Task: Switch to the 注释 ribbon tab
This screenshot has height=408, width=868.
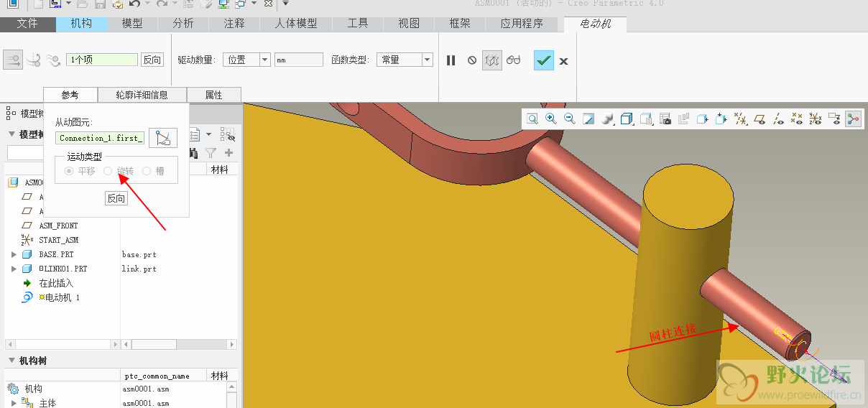Action: coord(234,24)
